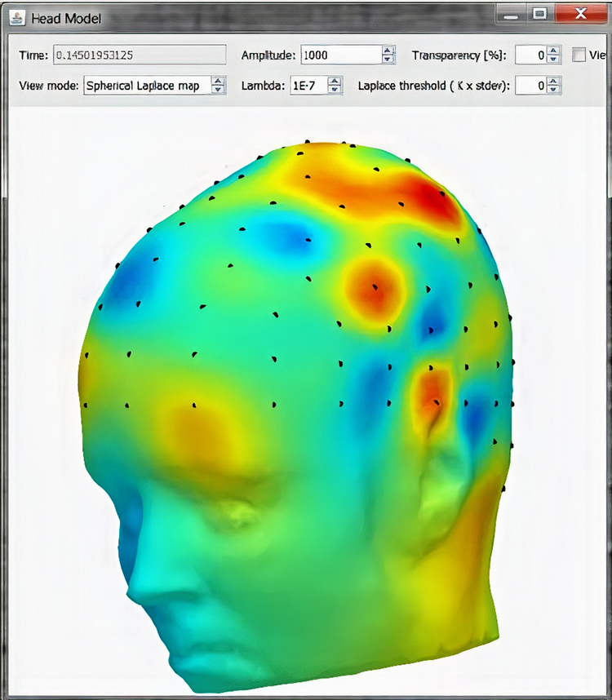Viewport: 612px width, 700px height.
Task: Increase the Amplitude value with the up arrow
Action: point(388,51)
